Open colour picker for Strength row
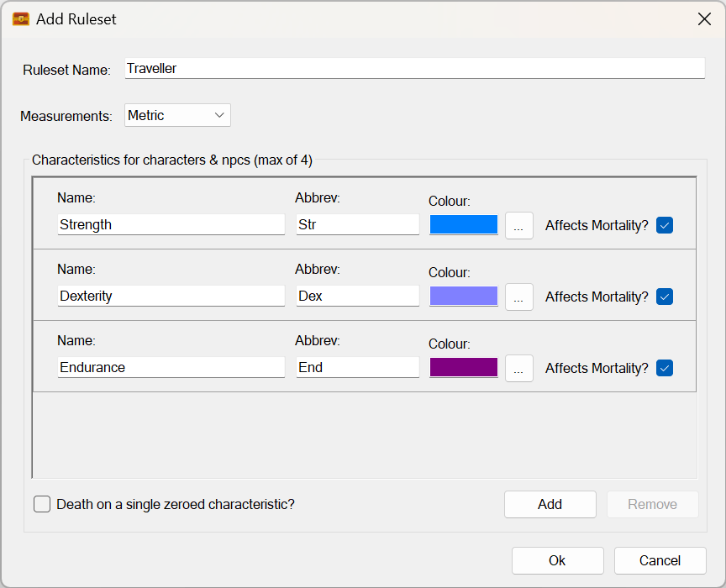 518,225
